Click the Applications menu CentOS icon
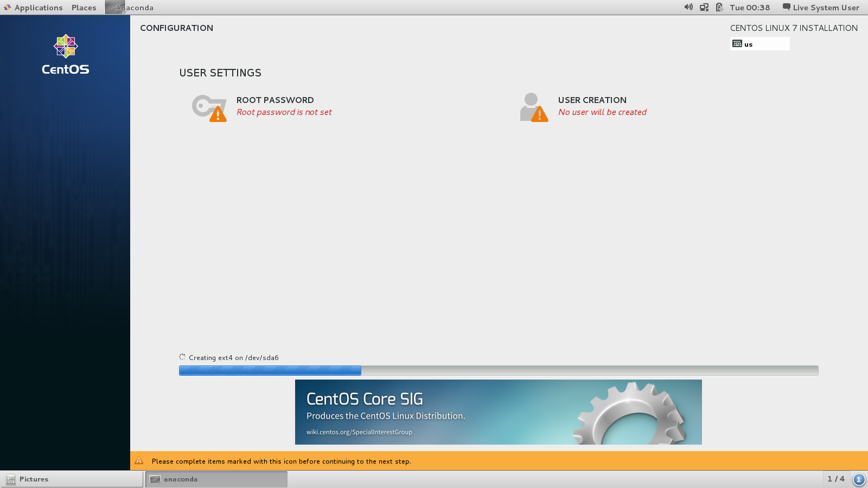Screen dimensions: 868x488 [7, 7]
